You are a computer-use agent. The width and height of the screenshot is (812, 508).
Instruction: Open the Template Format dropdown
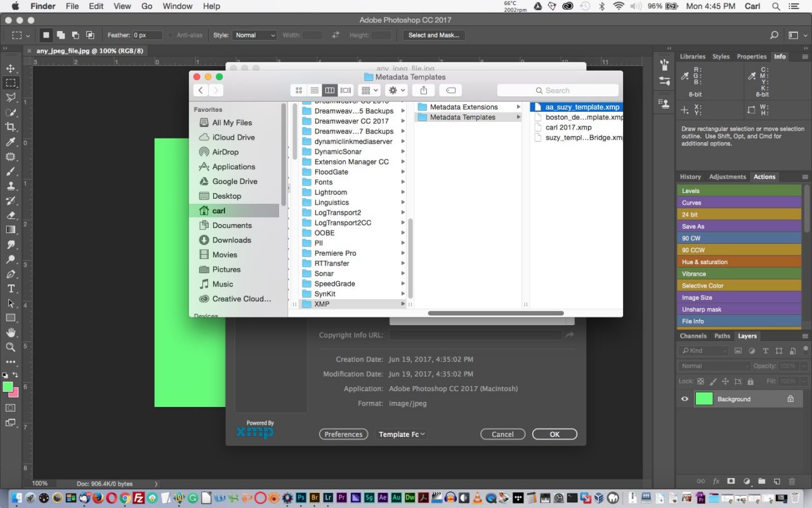(x=402, y=434)
